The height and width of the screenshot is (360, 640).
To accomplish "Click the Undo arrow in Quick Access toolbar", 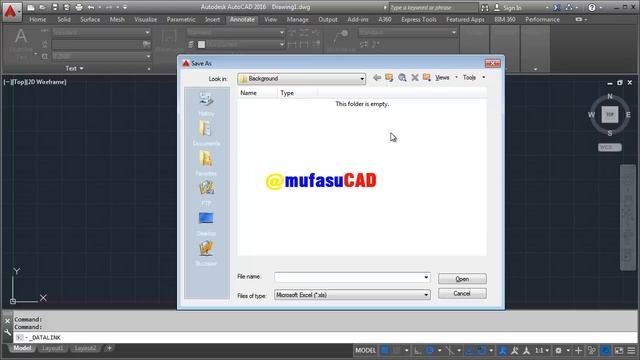I will (x=91, y=7).
